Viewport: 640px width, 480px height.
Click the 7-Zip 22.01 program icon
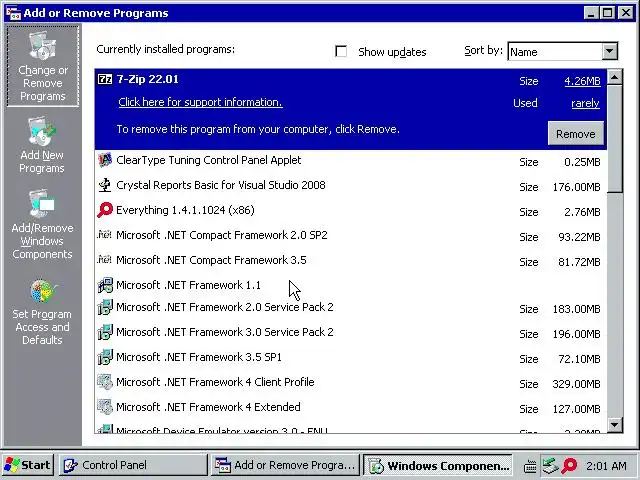(105, 79)
